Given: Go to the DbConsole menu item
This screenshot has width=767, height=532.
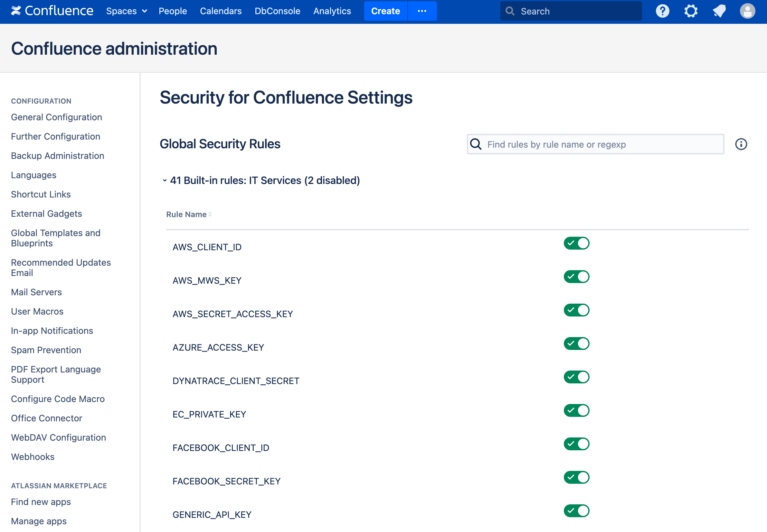Looking at the screenshot, I should 277,11.
